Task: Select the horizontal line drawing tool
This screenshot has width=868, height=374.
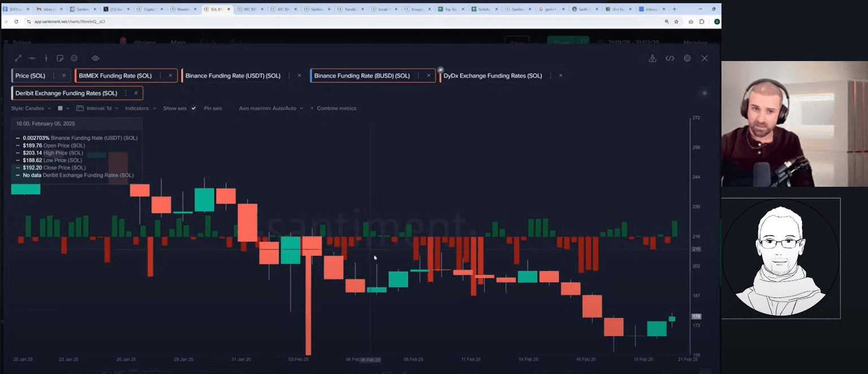Action: [x=32, y=58]
